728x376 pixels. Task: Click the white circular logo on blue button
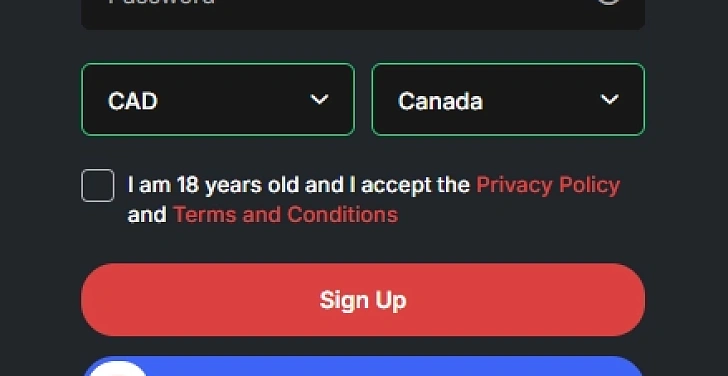118,369
